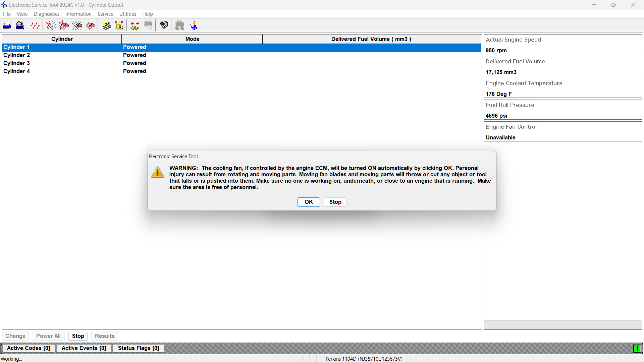Viewport: 644px width, 362px height.
Task: Click the blue figure graph toolbar icon
Action: [193, 25]
